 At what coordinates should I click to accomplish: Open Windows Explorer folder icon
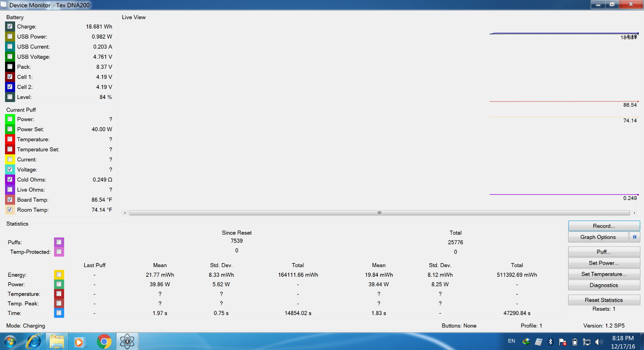[x=57, y=342]
